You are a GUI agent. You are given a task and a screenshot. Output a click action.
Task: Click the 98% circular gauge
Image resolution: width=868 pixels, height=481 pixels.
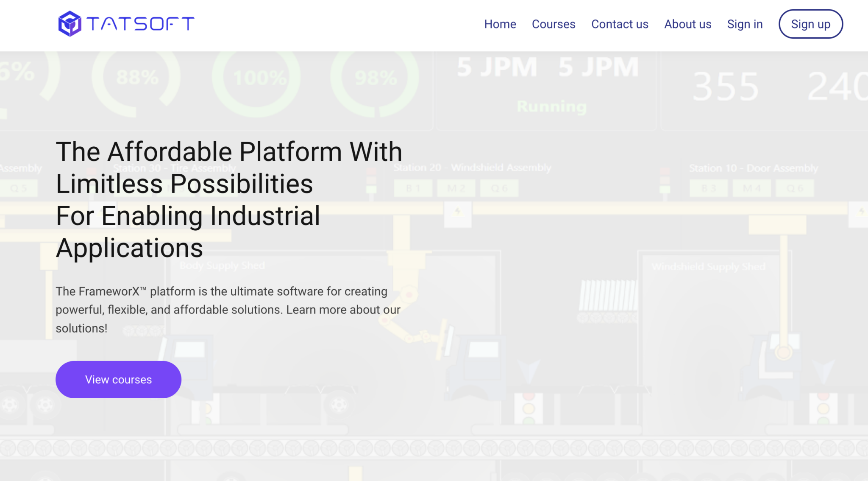click(375, 78)
